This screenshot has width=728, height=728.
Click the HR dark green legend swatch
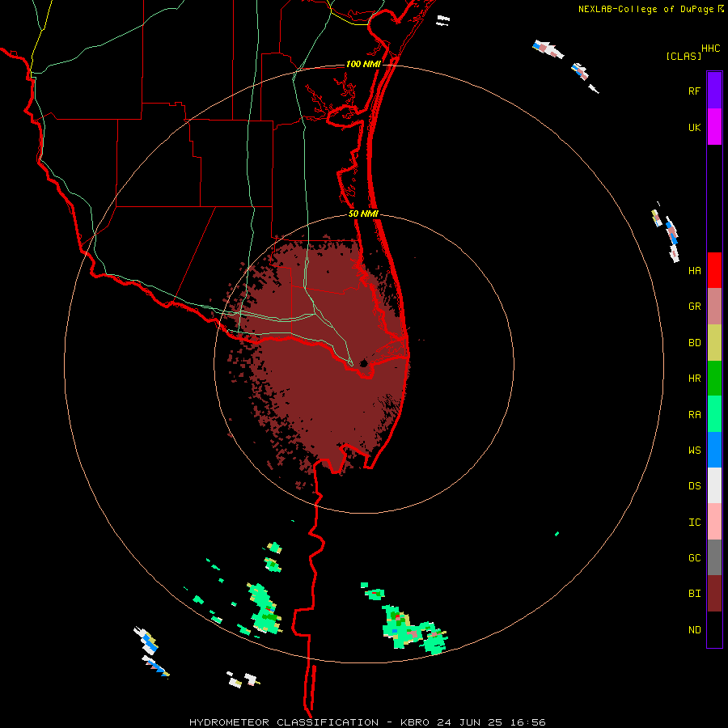(x=714, y=379)
